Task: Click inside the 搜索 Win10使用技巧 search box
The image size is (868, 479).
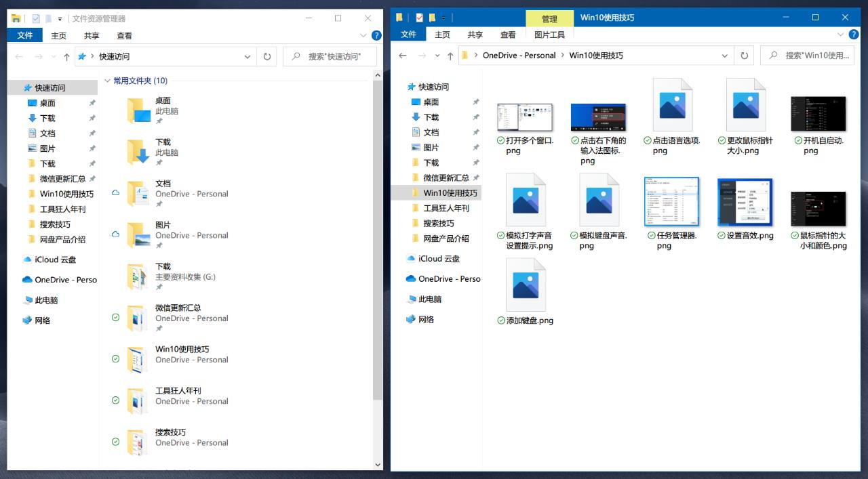Action: 807,56
